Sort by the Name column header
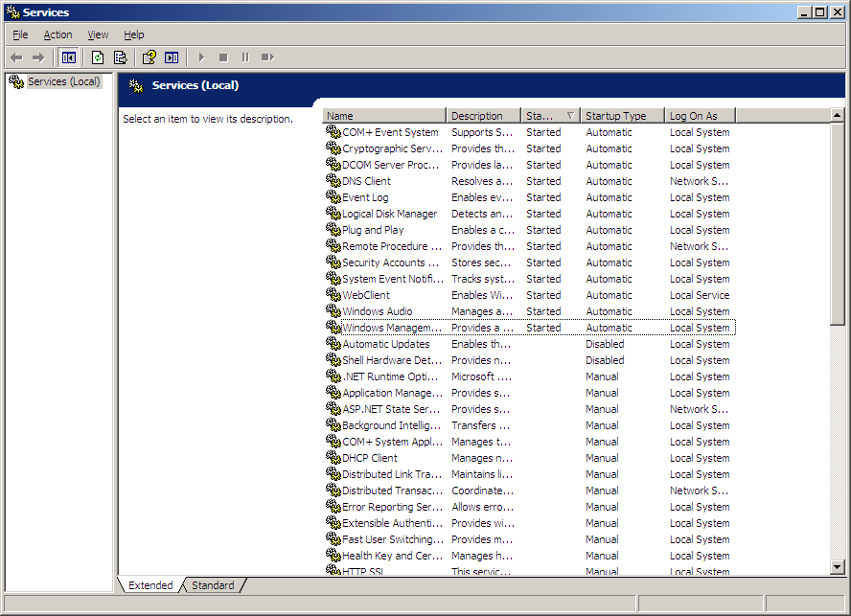This screenshot has height=616, width=851. point(384,116)
